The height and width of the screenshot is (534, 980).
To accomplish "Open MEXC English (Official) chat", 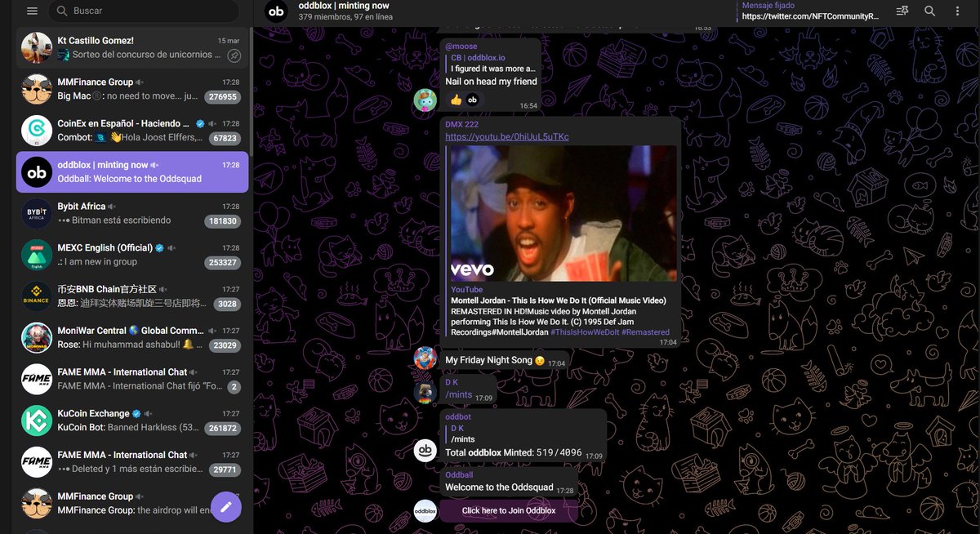I will point(131,255).
